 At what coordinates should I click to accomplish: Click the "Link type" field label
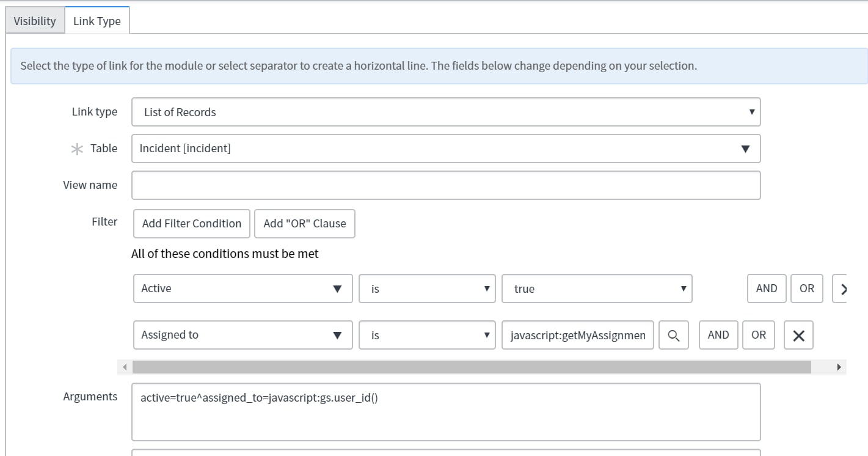coord(95,112)
